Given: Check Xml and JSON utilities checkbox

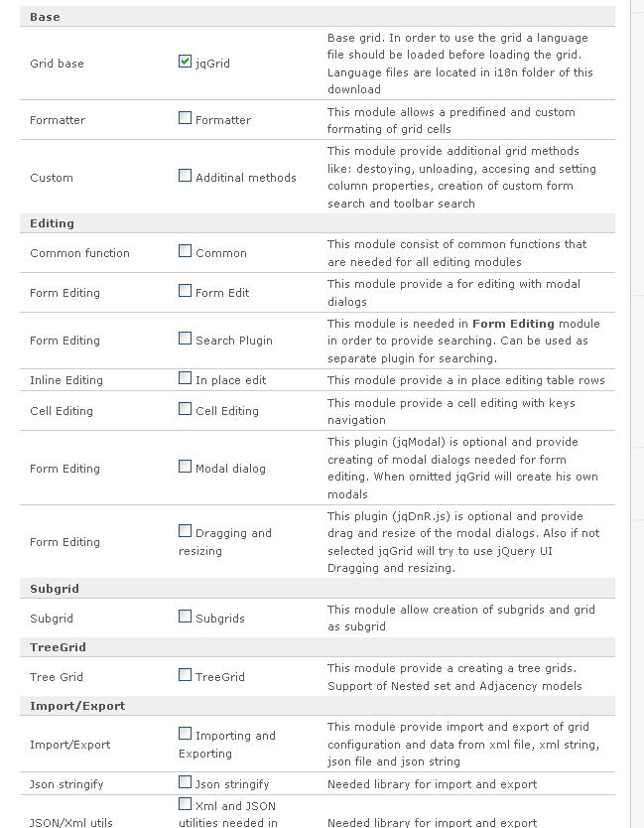Looking at the screenshot, I should tap(185, 804).
